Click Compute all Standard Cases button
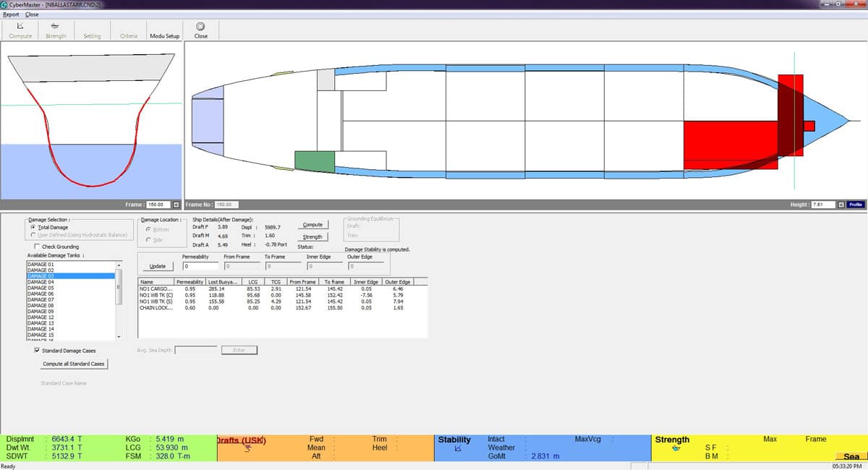The image size is (868, 470). pos(74,364)
